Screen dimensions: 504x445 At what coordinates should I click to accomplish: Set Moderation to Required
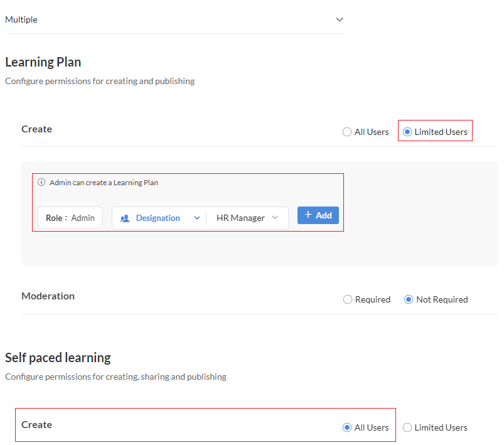pyautogui.click(x=348, y=300)
